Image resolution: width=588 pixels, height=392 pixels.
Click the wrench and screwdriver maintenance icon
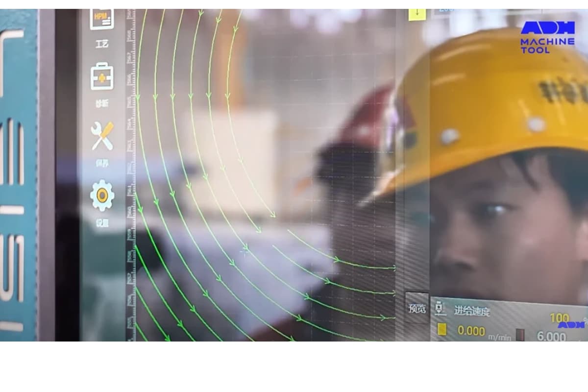pyautogui.click(x=102, y=136)
